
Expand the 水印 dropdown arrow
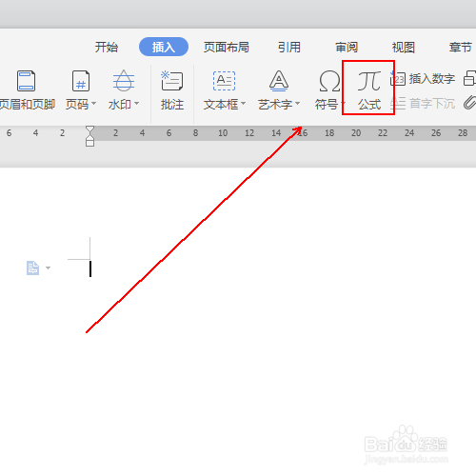[x=136, y=104]
